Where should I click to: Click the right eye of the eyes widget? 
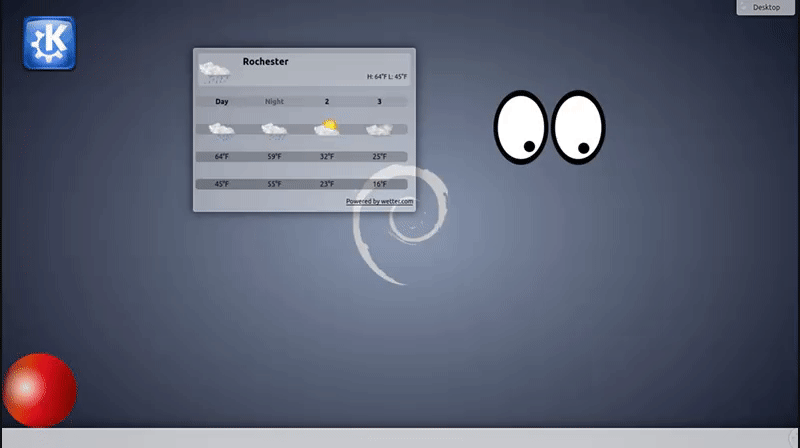(578, 127)
